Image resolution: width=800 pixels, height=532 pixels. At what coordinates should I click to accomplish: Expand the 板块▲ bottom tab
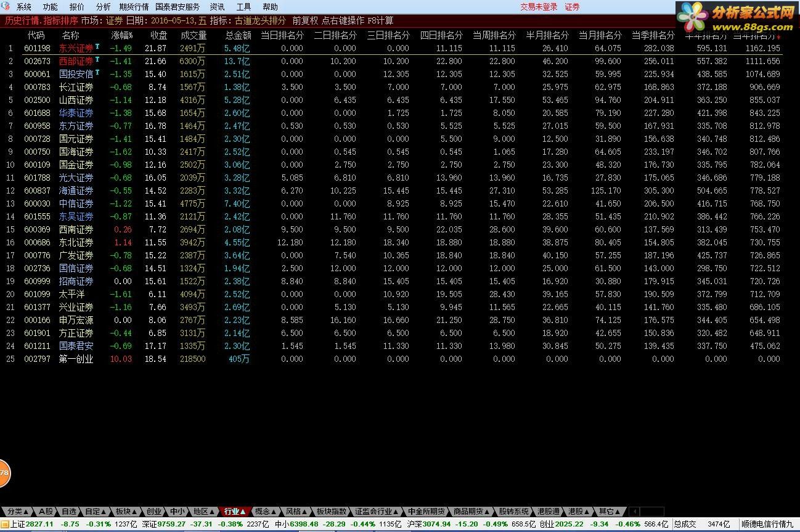(x=126, y=512)
